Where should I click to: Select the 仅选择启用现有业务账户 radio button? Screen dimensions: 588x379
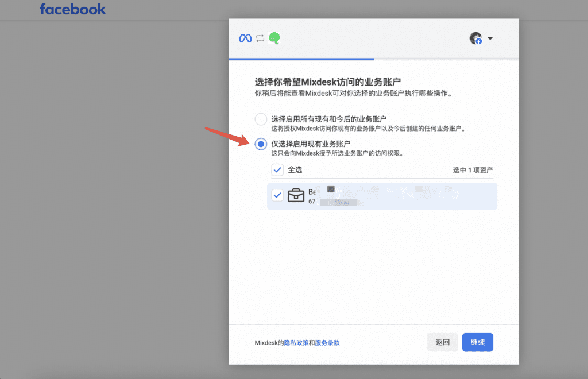tap(261, 144)
